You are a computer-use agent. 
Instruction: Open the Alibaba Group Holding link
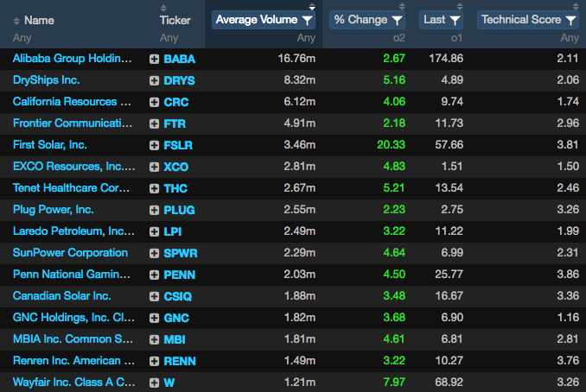pos(72,58)
